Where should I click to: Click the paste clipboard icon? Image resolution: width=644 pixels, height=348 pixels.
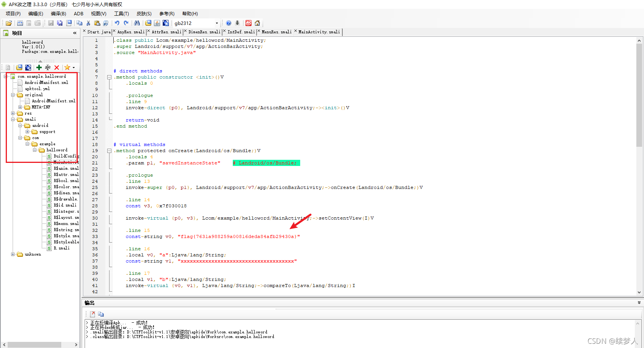point(97,23)
